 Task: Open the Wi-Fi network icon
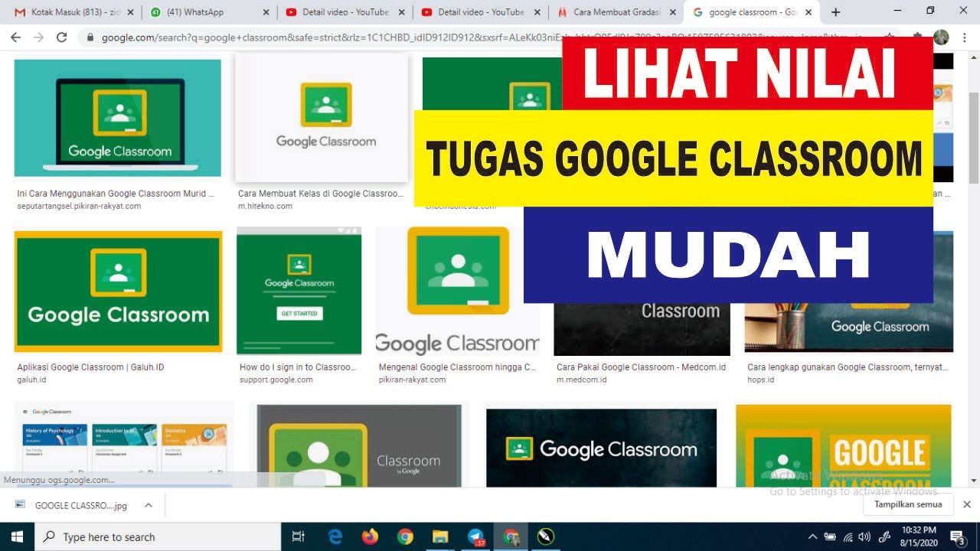pos(848,536)
